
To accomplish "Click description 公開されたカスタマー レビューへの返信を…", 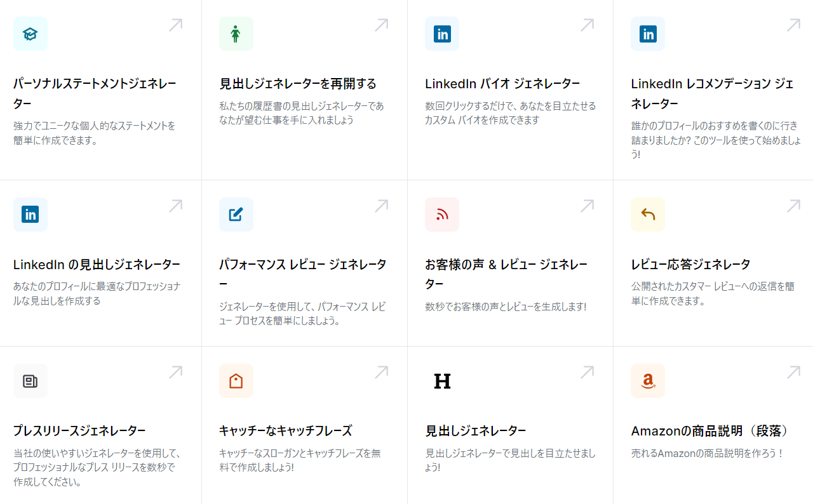I will (713, 293).
